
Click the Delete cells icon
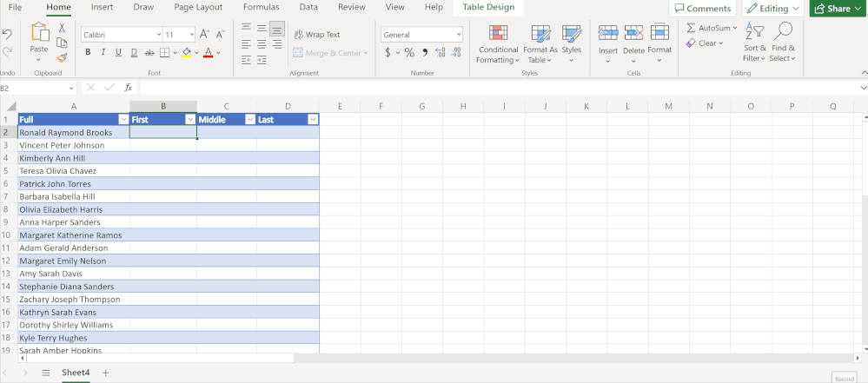click(633, 33)
